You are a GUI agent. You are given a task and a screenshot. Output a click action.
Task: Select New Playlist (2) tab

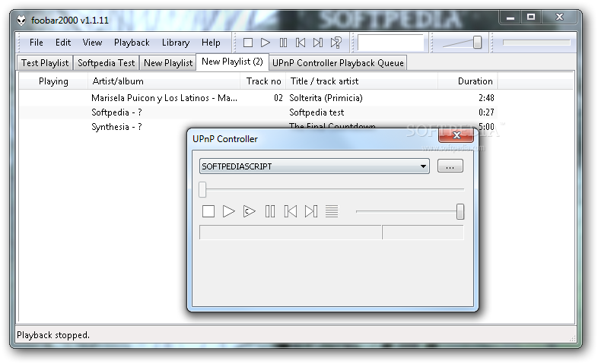pos(232,62)
